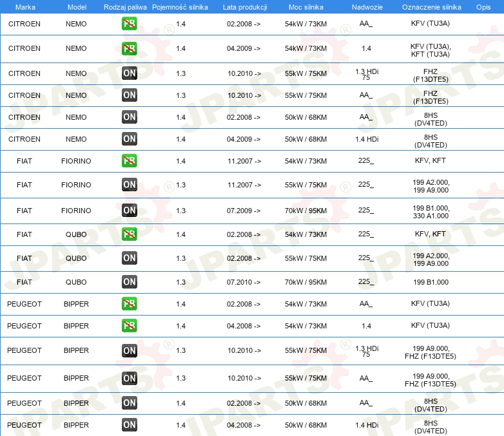
Task: Click the Opis column header
Action: click(x=483, y=7)
